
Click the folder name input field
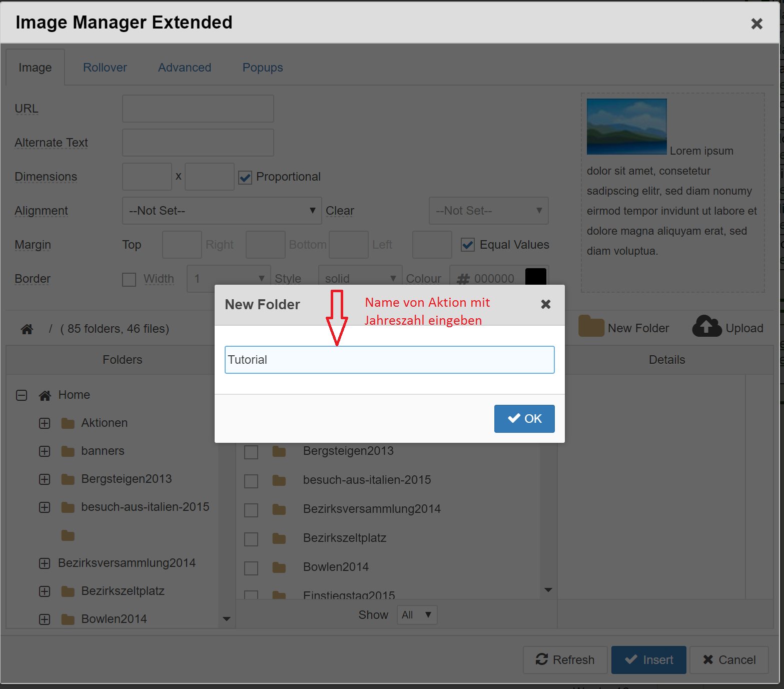(x=389, y=360)
